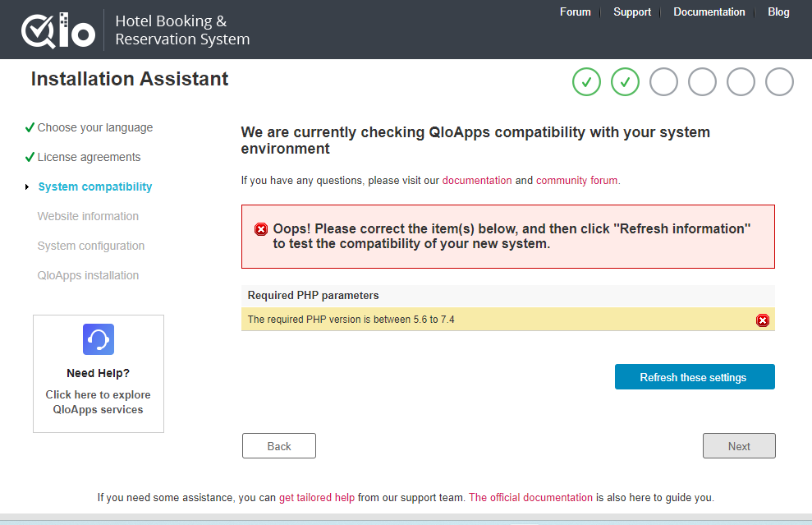Click the Installation Assistant title
Screen dimensions: 812x525
tap(130, 79)
